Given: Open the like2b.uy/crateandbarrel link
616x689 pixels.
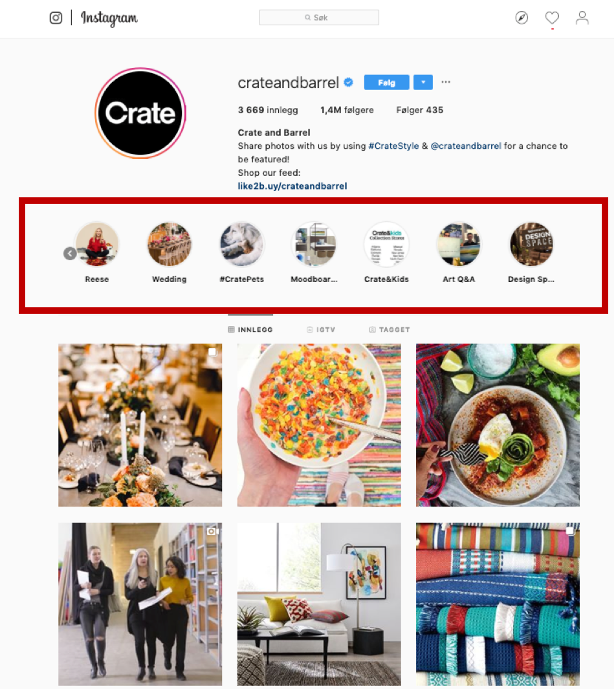Looking at the screenshot, I should pyautogui.click(x=292, y=186).
